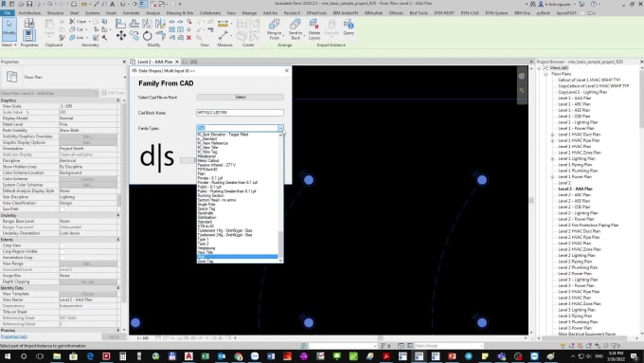The image size is (644, 363).
Task: Enable the Crop View checkbox
Action: point(62,245)
